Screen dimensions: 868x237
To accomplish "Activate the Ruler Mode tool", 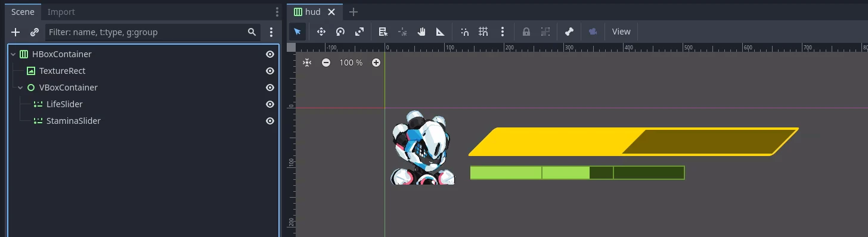I will coord(440,32).
